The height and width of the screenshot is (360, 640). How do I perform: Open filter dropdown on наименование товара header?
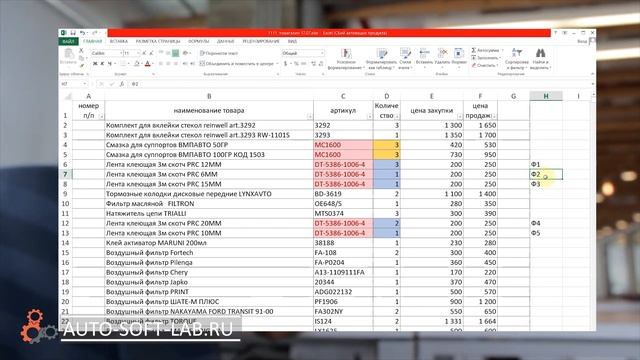pyautogui.click(x=310, y=117)
